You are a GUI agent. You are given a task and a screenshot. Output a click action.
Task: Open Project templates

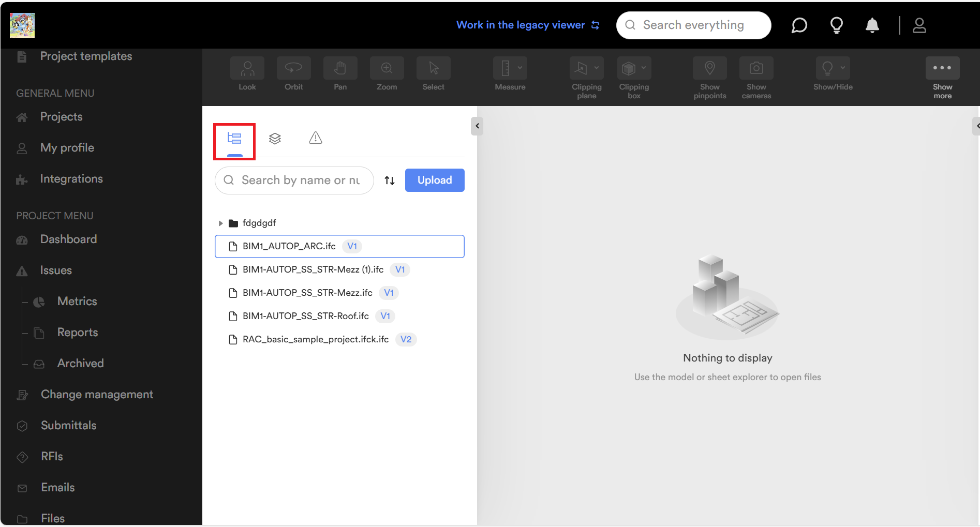tap(86, 56)
